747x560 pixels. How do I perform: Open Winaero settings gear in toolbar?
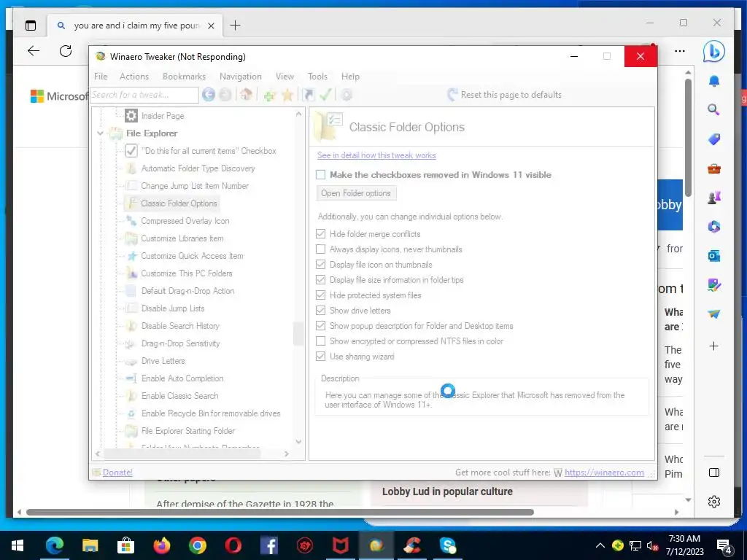[347, 95]
